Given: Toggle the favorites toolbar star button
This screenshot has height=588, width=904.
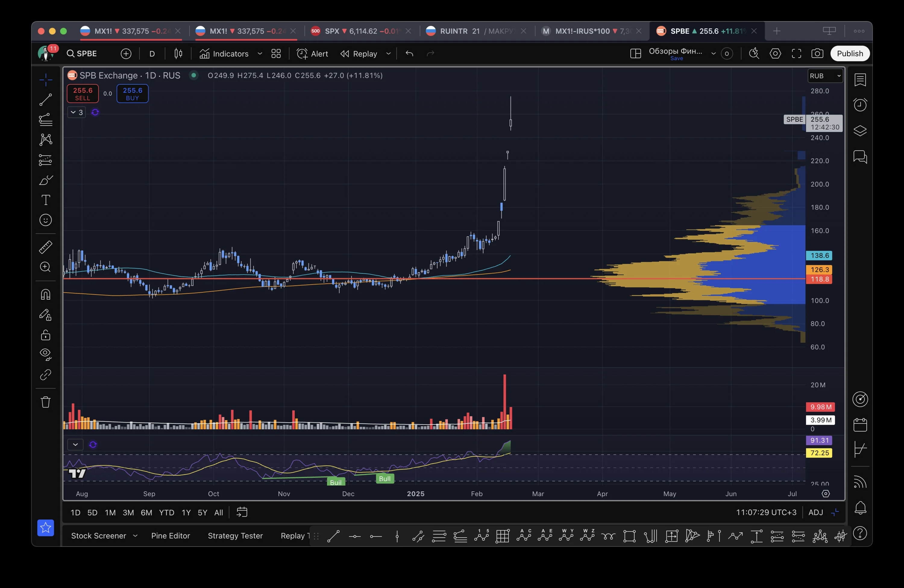Looking at the screenshot, I should pos(46,528).
